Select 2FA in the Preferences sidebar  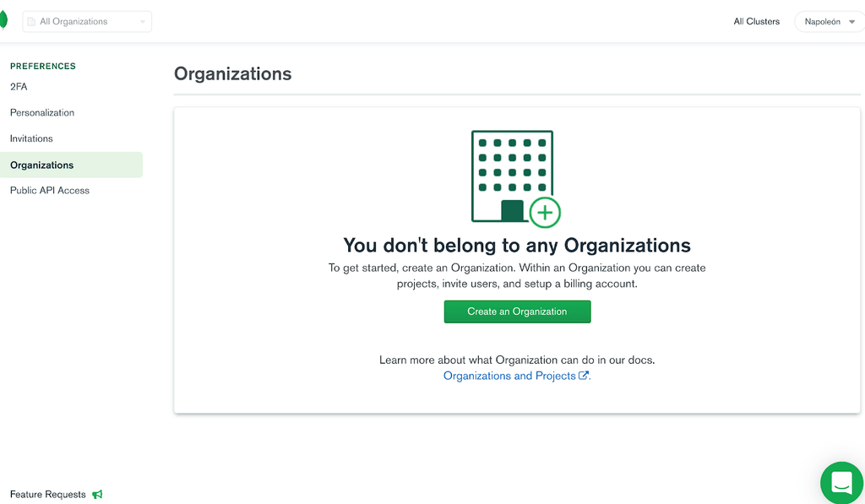tap(17, 86)
